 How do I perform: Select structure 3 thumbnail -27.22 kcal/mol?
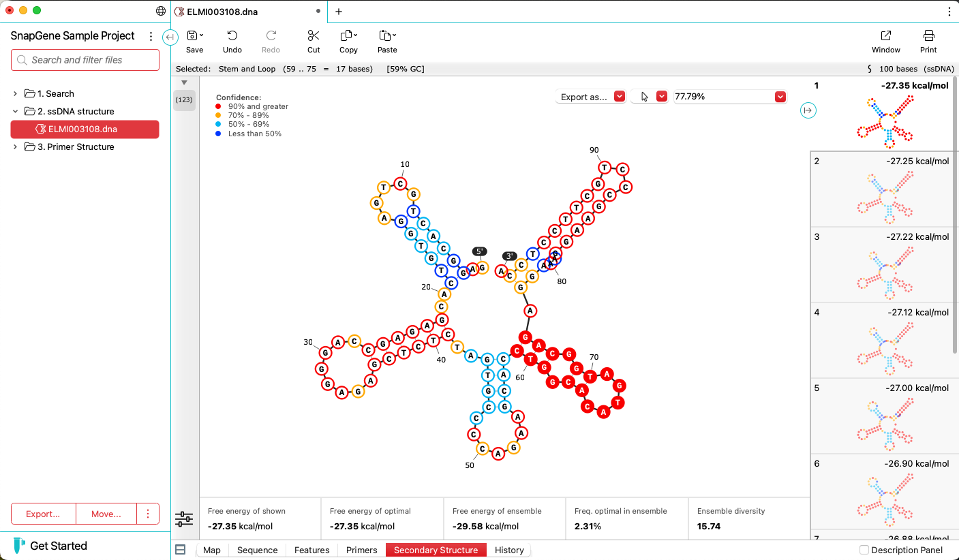(x=883, y=265)
